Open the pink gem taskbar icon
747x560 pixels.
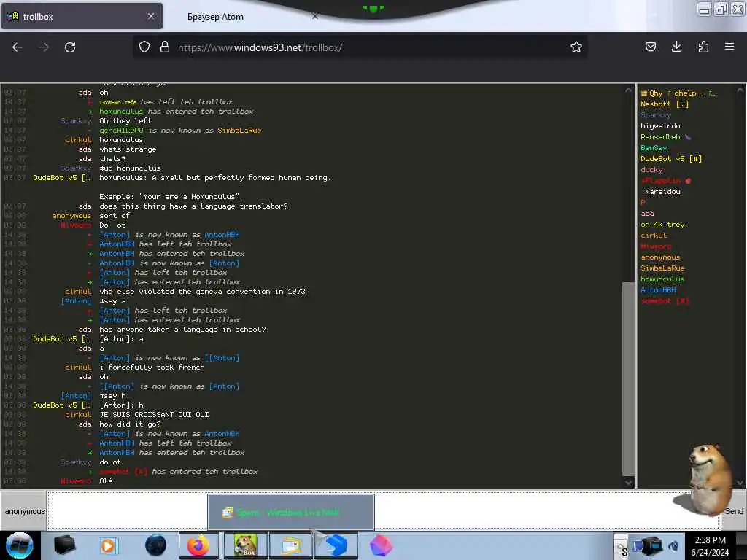pos(381,545)
